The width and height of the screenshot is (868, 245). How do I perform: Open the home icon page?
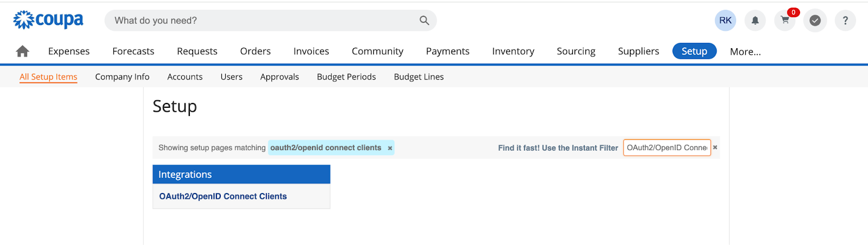22,51
